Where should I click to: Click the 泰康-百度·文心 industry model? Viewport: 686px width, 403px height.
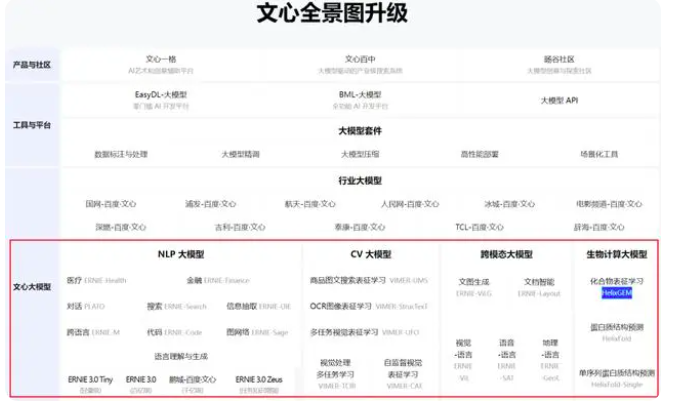point(360,227)
